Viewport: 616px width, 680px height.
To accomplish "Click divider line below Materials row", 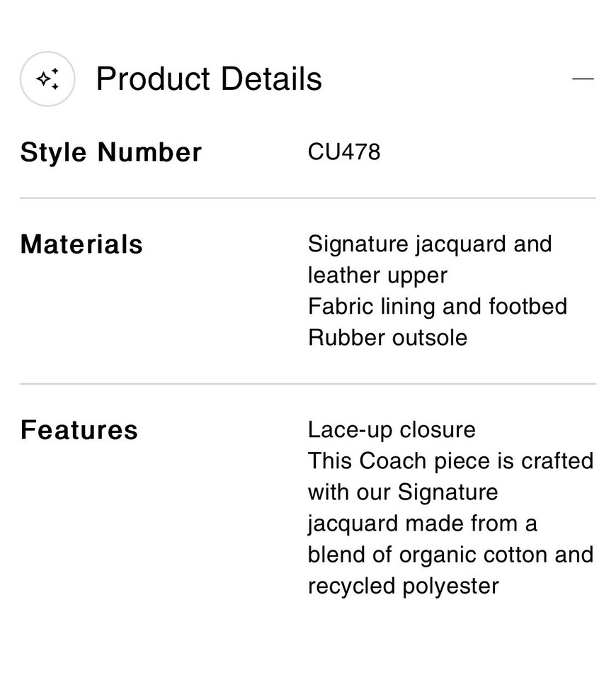I will tap(308, 384).
